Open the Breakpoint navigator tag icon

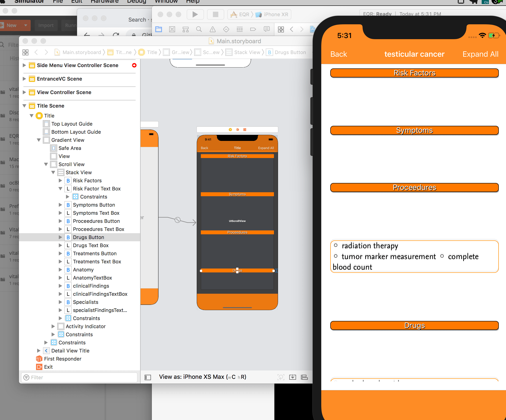tap(253, 29)
